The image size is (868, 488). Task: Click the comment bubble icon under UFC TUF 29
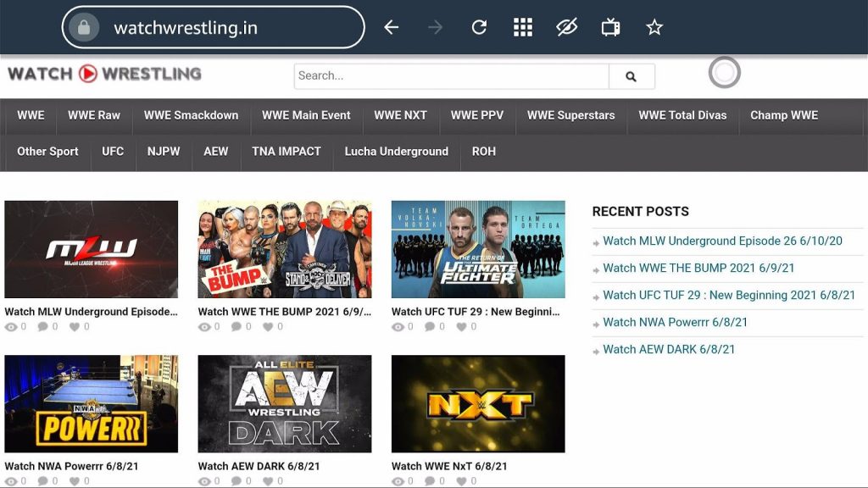430,327
